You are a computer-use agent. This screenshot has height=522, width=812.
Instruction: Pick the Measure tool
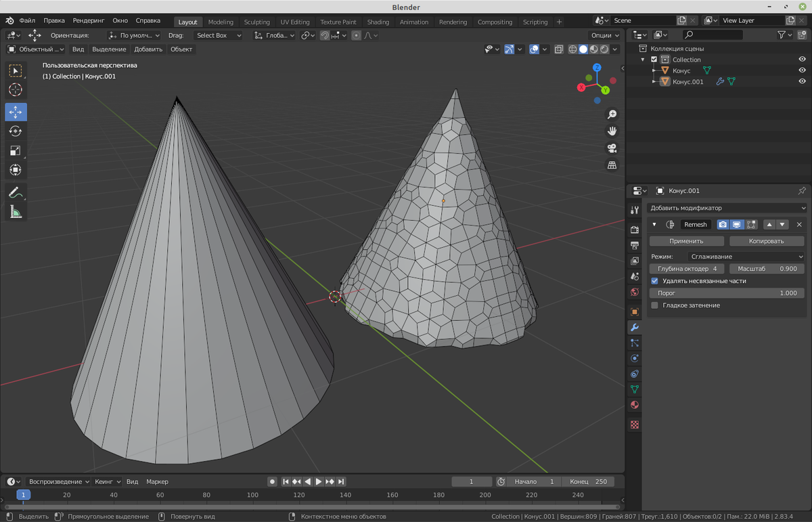16,213
